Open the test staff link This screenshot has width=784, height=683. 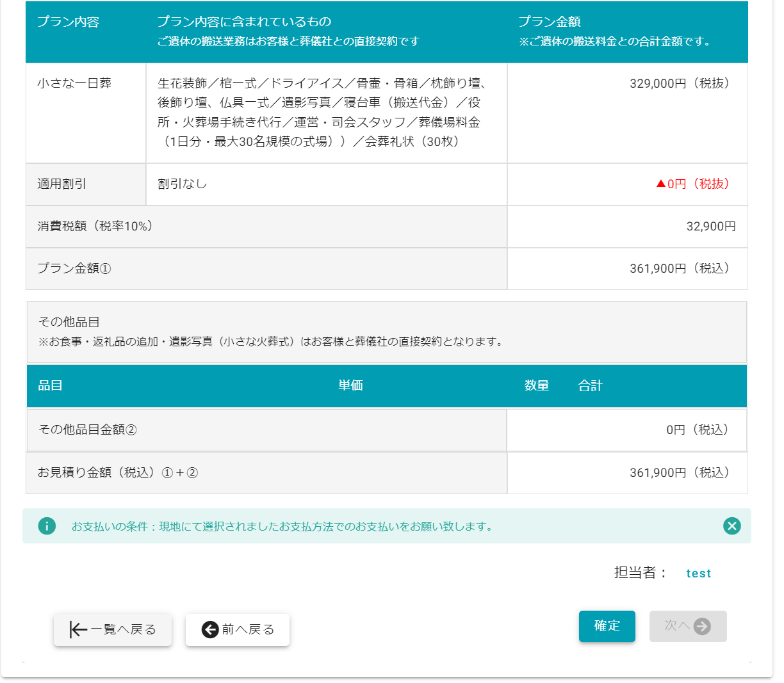(x=698, y=574)
